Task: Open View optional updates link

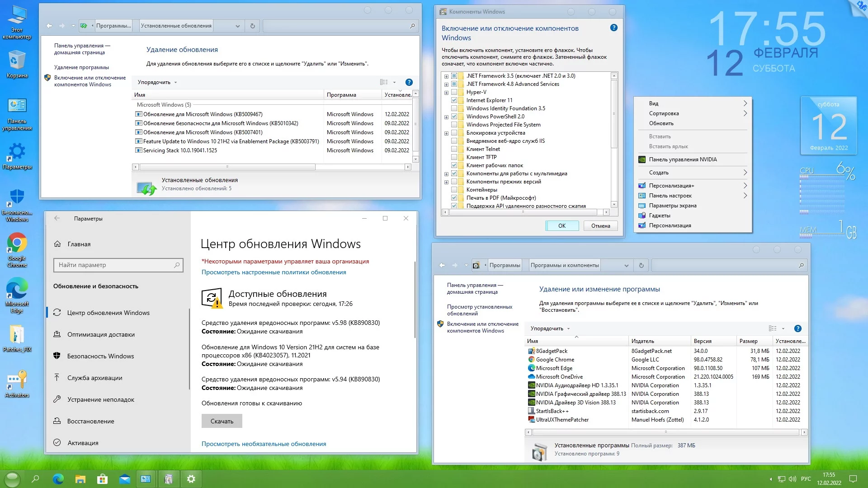Action: 264,444
